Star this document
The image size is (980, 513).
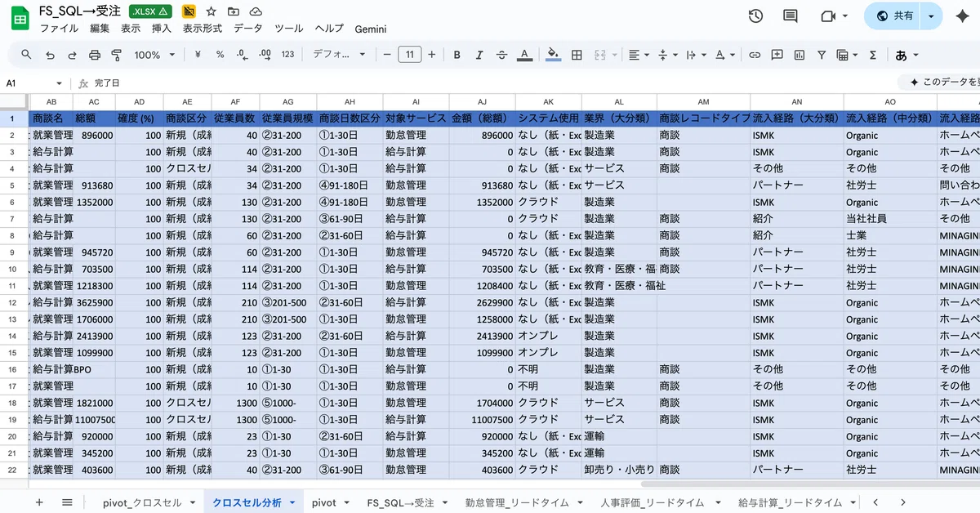click(212, 11)
